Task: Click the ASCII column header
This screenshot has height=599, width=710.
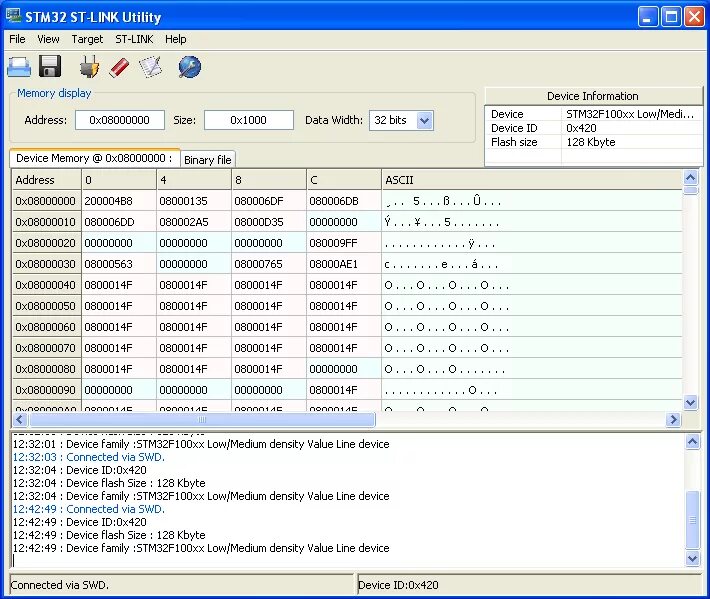Action: point(532,180)
